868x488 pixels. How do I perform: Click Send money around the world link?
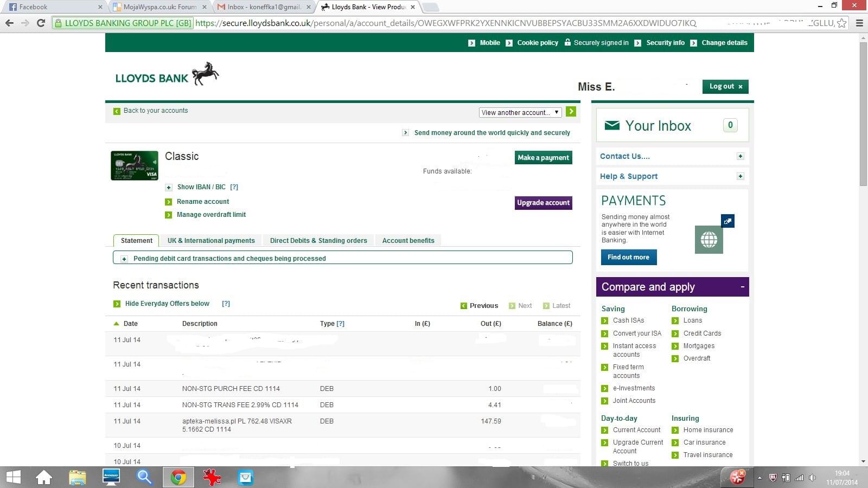[x=492, y=133]
